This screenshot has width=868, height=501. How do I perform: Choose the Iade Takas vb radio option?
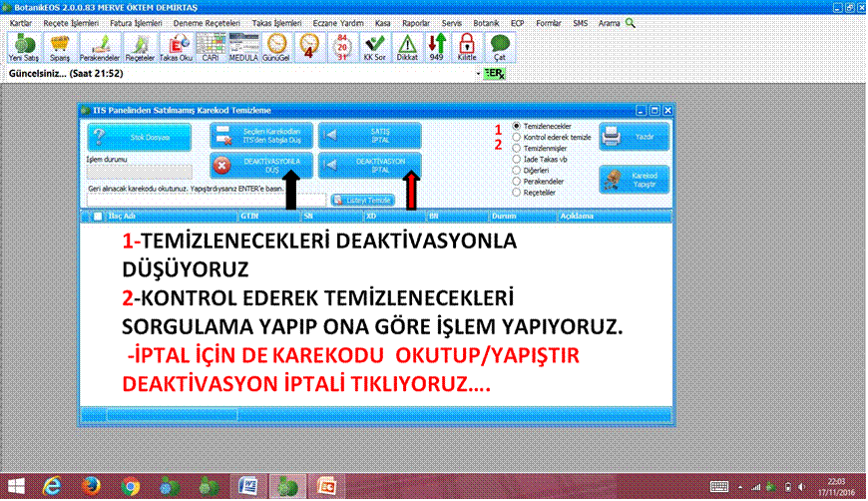click(516, 159)
